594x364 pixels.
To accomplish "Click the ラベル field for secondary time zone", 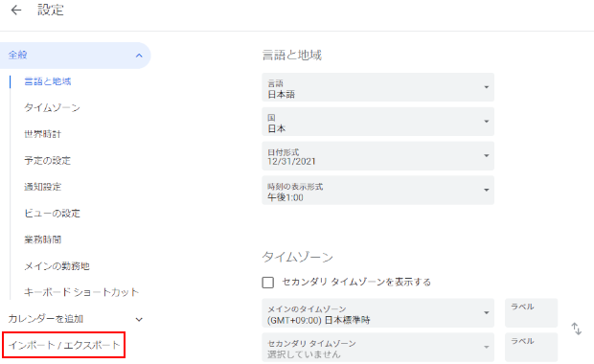I will tap(531, 347).
